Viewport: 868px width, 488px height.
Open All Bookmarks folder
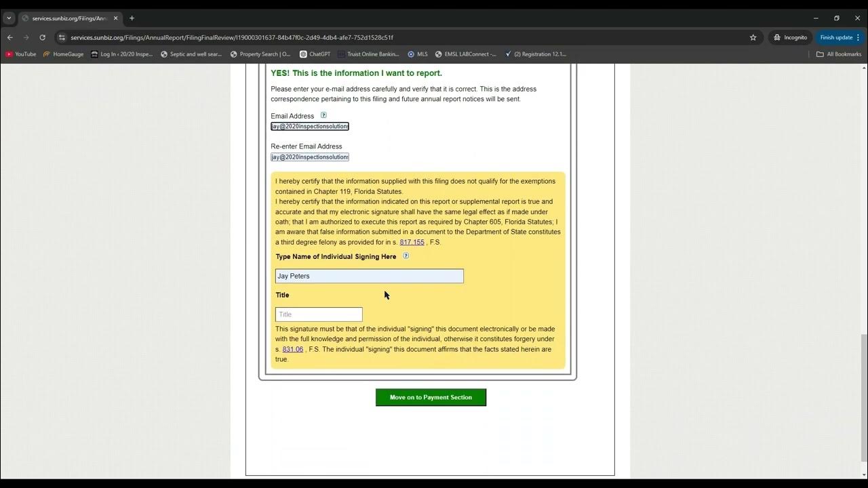pyautogui.click(x=839, y=54)
